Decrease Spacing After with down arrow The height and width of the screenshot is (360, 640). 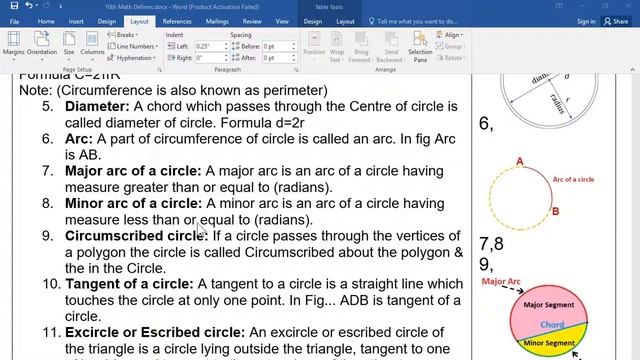tap(293, 60)
